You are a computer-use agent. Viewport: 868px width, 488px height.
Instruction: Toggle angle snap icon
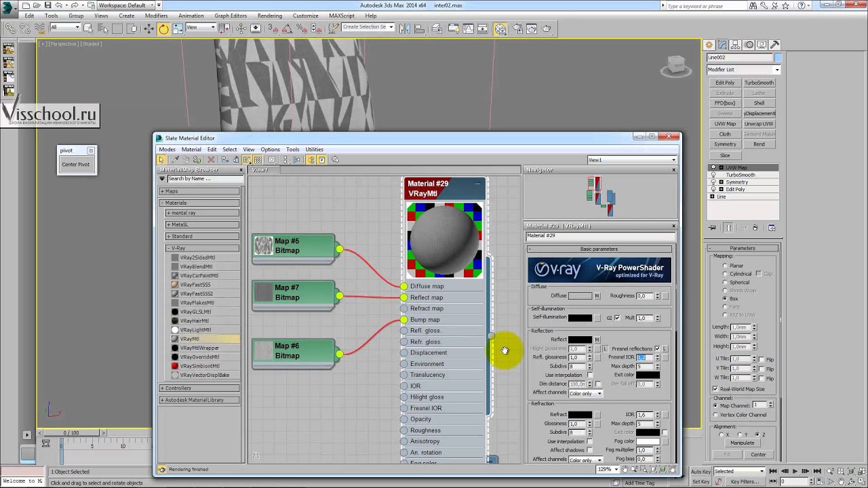click(286, 28)
